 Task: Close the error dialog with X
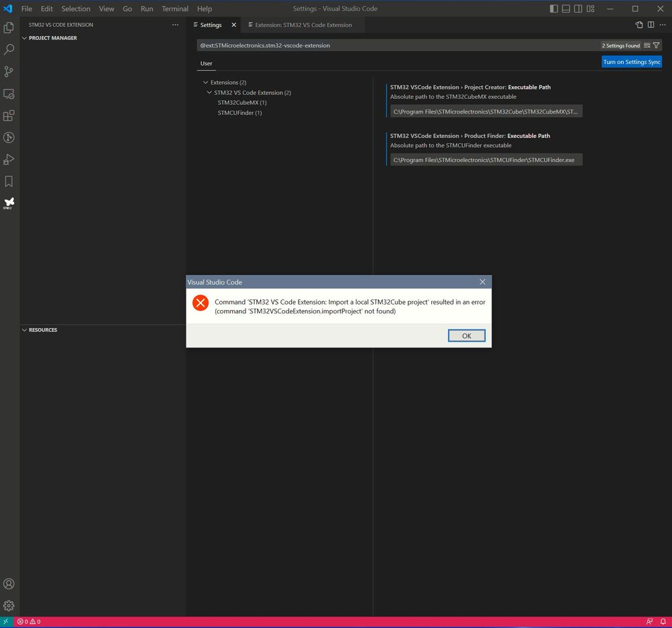[x=482, y=282]
